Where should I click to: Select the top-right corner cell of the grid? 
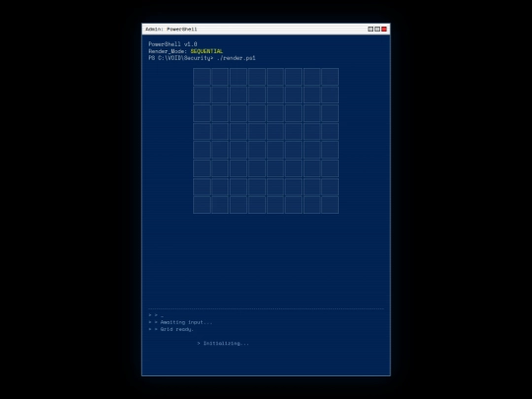[330, 77]
